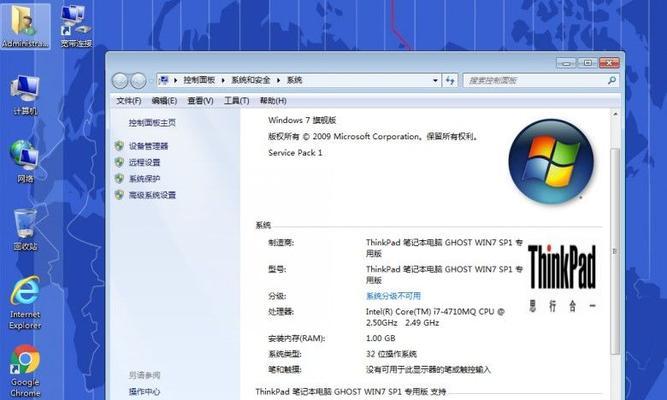The image size is (667, 400).
Task: Click the 另请参阅 heading in sidebar
Action: (x=145, y=375)
